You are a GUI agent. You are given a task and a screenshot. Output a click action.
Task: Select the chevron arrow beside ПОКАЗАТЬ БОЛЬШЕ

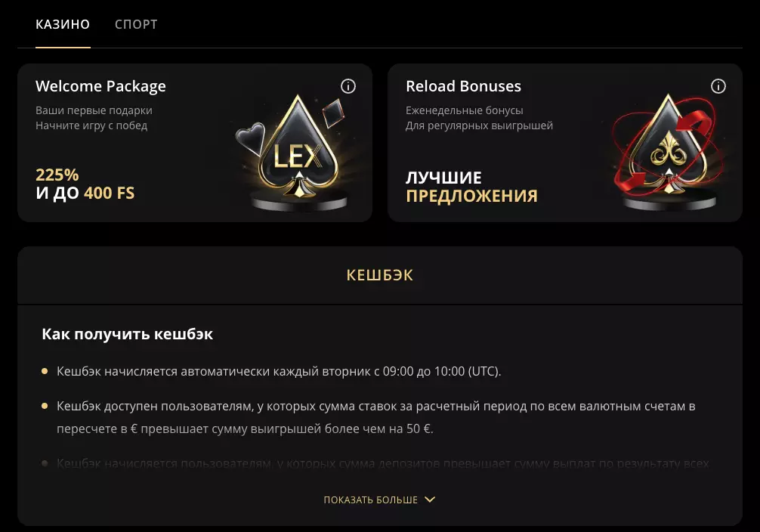tap(430, 500)
